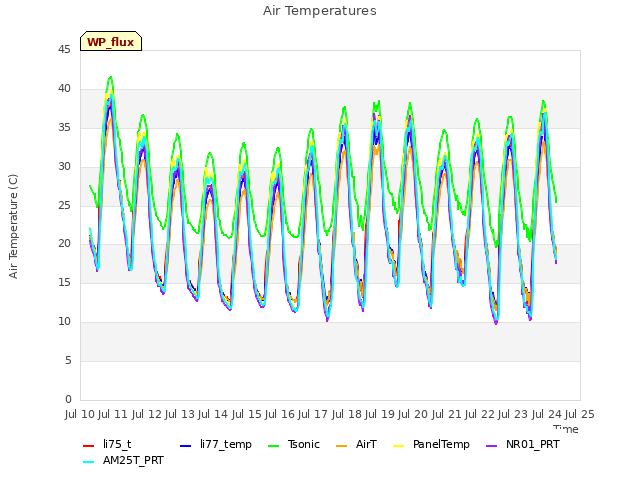Click the blue li77_temp legend color marker

coord(185,446)
